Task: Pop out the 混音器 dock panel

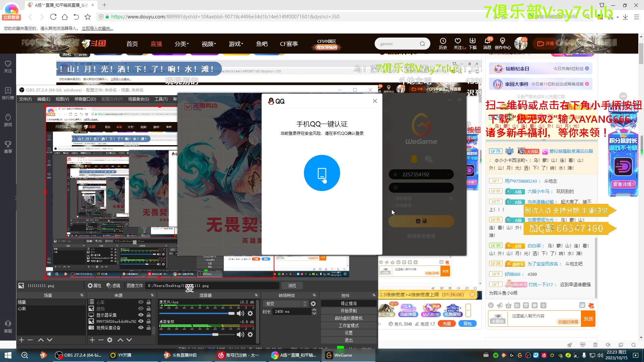Action: click(x=256, y=295)
